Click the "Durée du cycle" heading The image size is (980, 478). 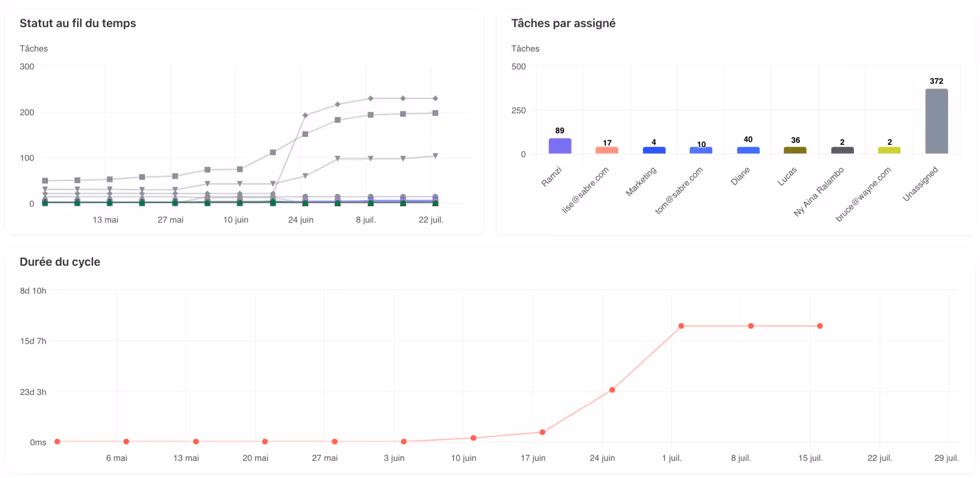click(x=60, y=262)
